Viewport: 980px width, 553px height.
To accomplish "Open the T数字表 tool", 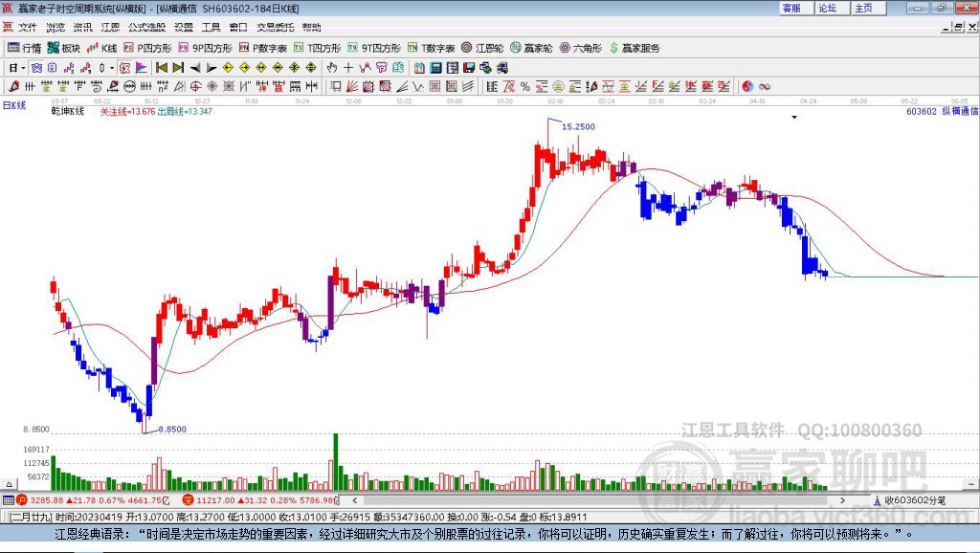I will pyautogui.click(x=432, y=48).
